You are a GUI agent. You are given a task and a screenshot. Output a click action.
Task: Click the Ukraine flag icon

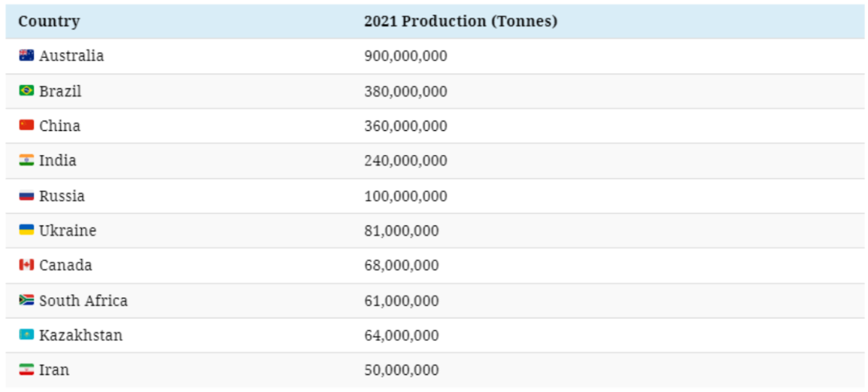tap(27, 231)
